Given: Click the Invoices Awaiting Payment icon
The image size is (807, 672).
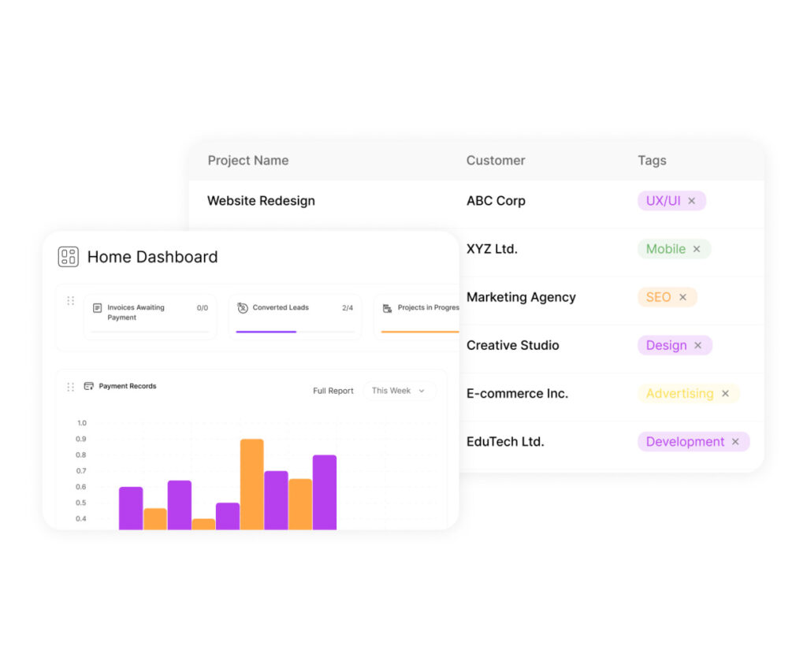Looking at the screenshot, I should [98, 308].
